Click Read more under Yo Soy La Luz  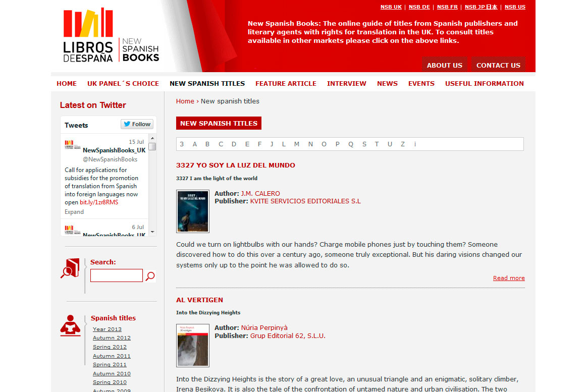[x=509, y=277]
